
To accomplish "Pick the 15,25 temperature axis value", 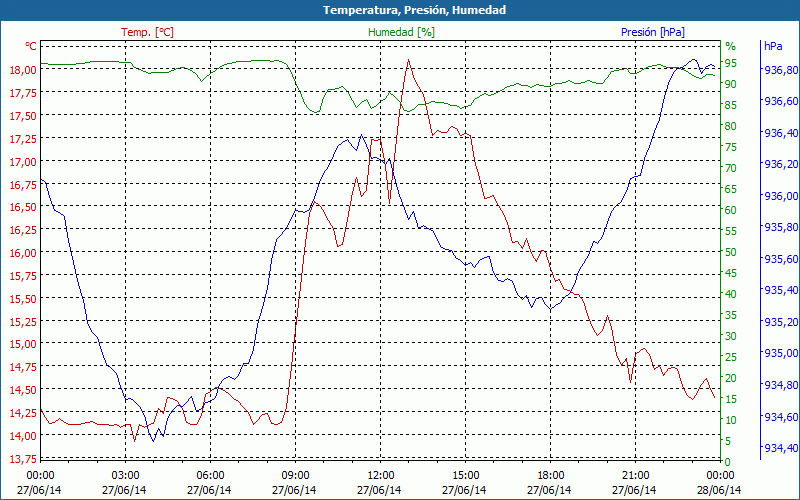I will [23, 321].
